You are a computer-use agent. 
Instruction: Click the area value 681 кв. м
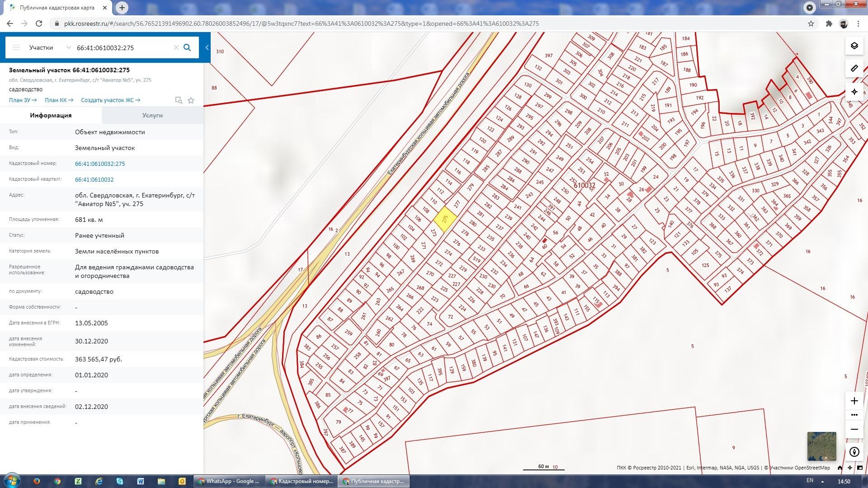(x=89, y=220)
